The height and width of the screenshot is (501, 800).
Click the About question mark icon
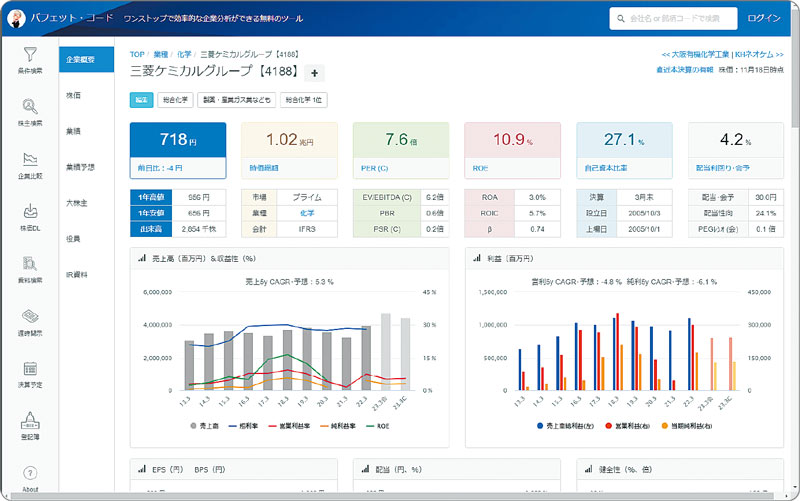30,473
